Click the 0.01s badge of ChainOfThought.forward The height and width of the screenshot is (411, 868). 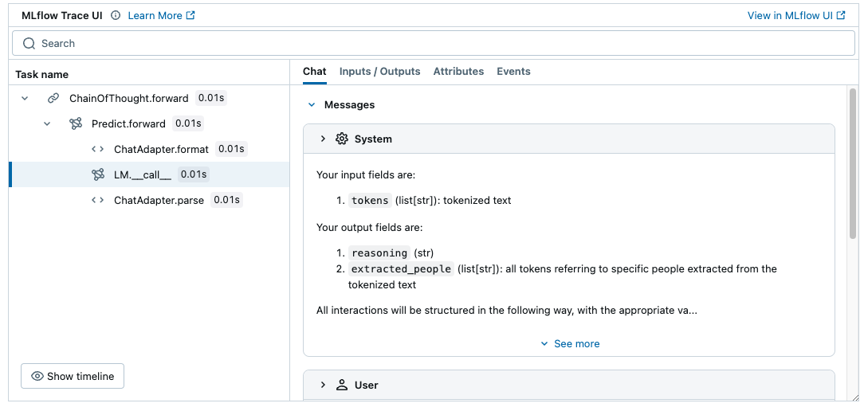point(211,99)
